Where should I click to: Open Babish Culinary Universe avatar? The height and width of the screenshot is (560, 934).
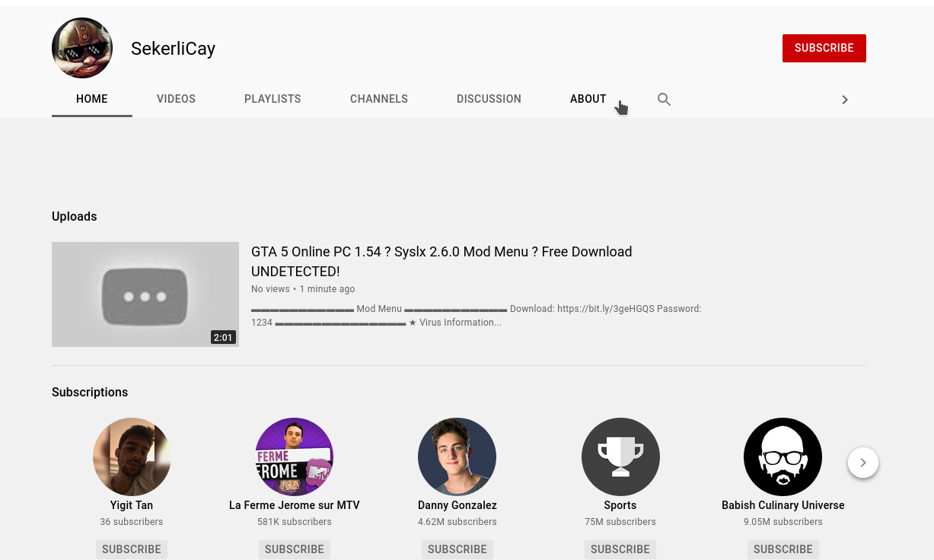(x=783, y=457)
